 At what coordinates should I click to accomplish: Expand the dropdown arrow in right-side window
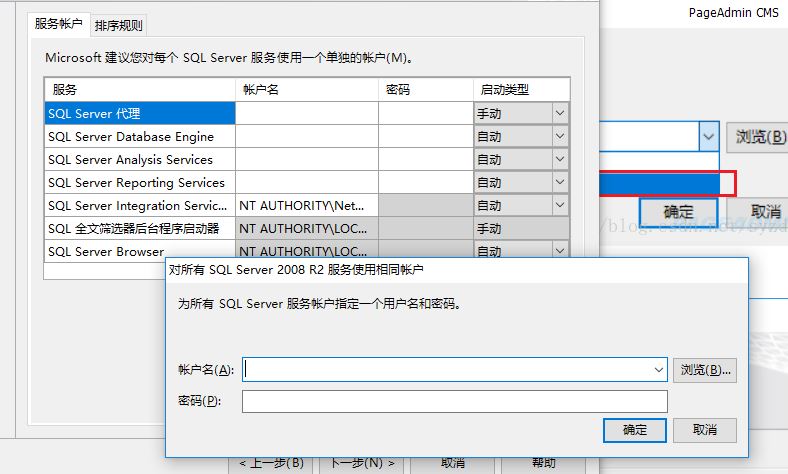tap(709, 136)
